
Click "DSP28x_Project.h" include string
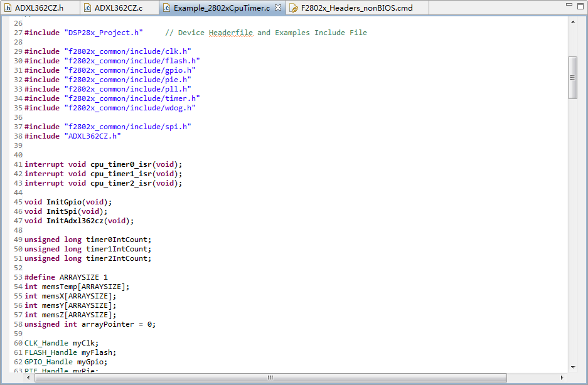click(104, 33)
